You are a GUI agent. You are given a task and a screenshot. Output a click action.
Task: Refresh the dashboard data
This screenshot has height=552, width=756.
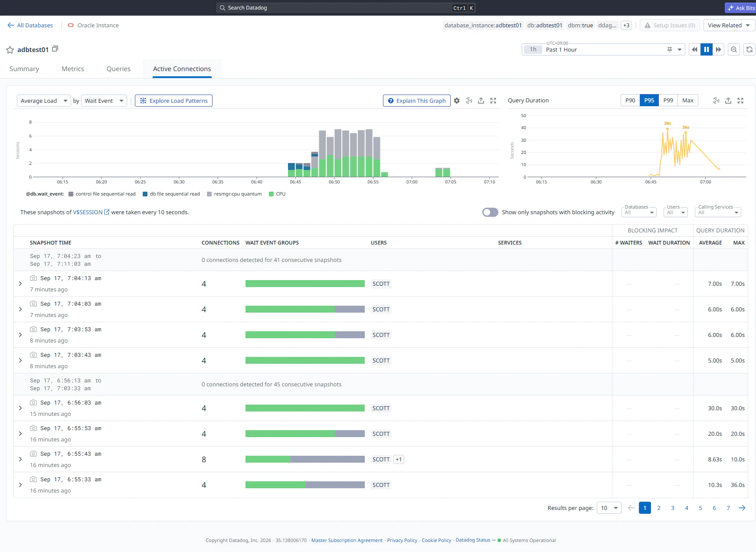coord(749,49)
